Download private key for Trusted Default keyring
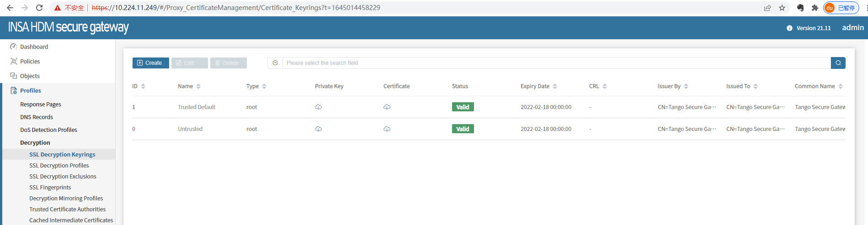 (318, 107)
